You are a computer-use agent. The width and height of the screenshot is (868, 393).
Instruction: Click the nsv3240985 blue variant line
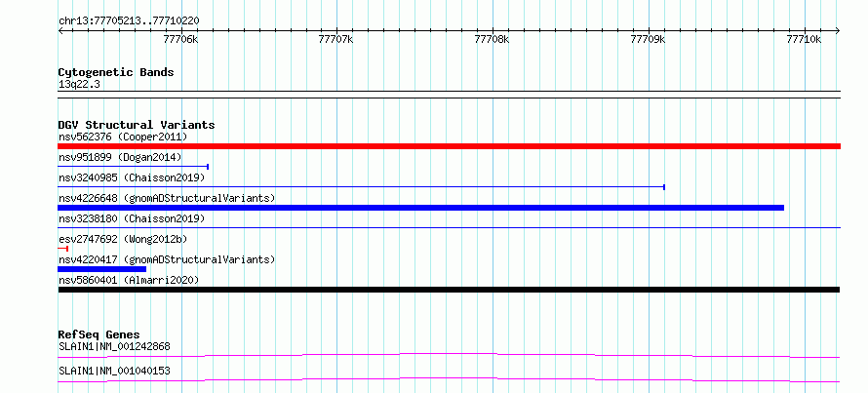coord(361,187)
